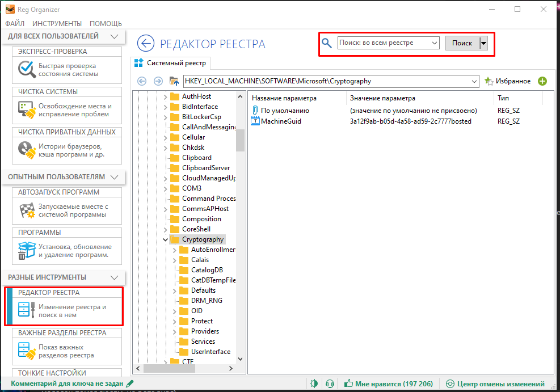Click the large back arrow beside Редактор реестра
The width and height of the screenshot is (560, 392).
(146, 43)
